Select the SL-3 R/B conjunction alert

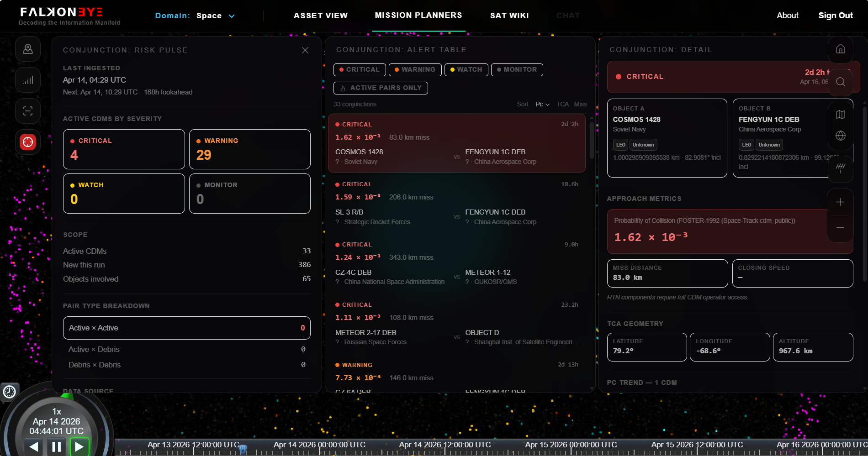[x=457, y=203]
